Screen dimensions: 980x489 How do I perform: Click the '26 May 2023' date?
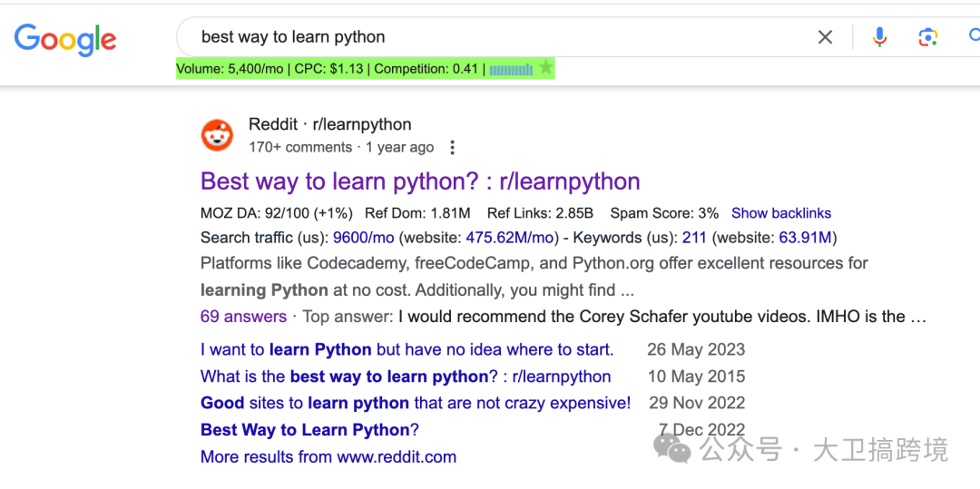pyautogui.click(x=696, y=349)
